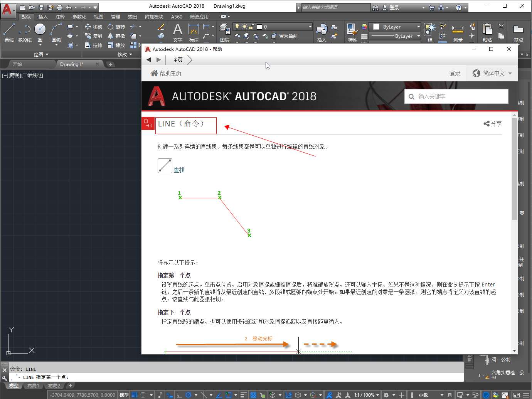
Task: Expand the 绘图 (Draw) panel
Action: [41, 54]
